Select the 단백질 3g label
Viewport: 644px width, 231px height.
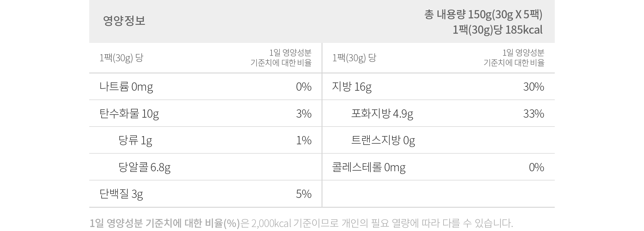tap(121, 194)
